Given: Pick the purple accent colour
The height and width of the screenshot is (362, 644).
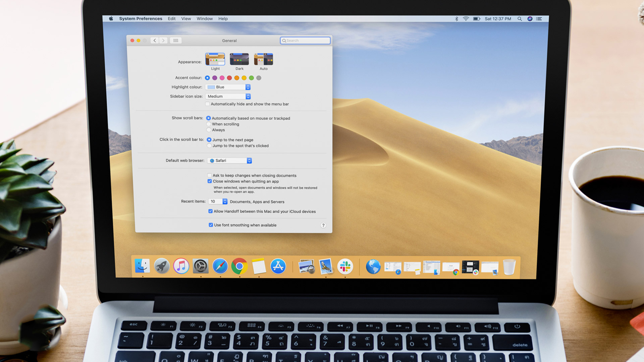Looking at the screenshot, I should point(215,78).
